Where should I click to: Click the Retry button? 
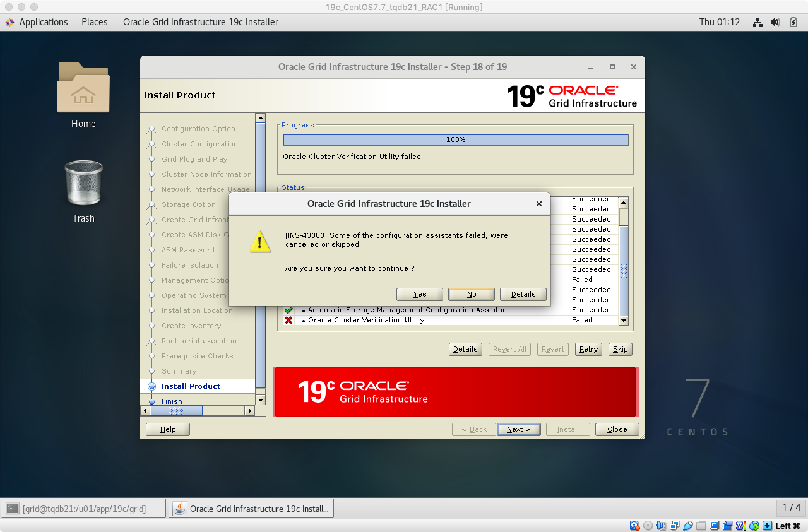pos(588,349)
